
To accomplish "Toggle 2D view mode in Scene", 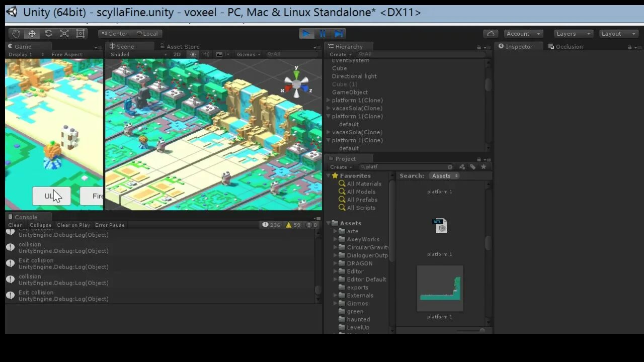I will (x=177, y=54).
